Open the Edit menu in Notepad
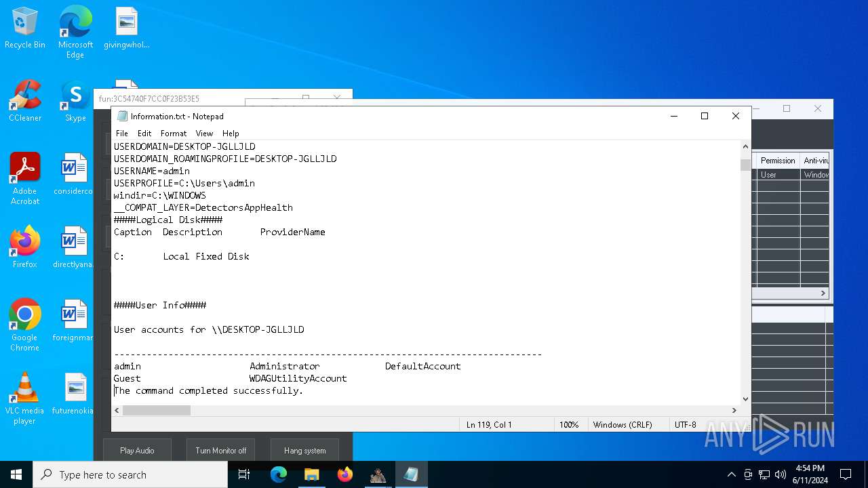Screen dimensions: 868x488 pos(144,134)
